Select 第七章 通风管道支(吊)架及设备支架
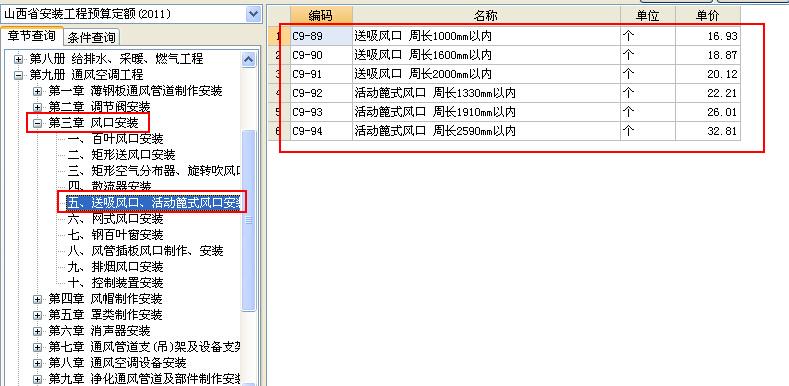 144,347
